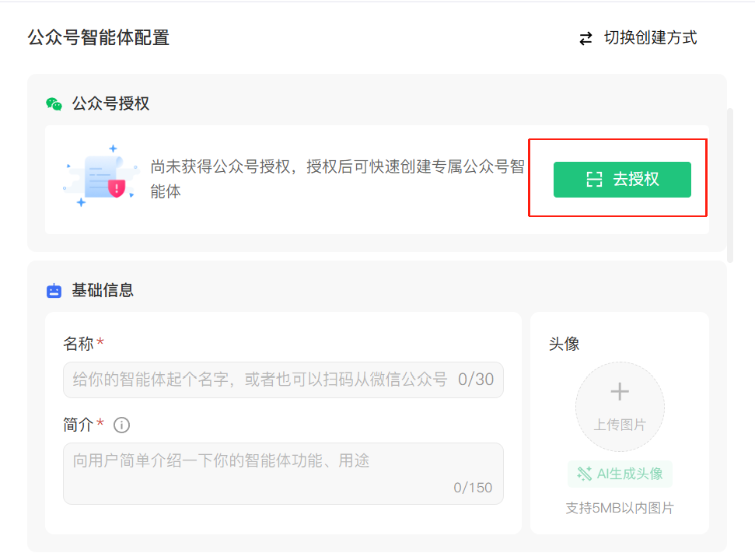Click the info icon next to 简介
Viewport: 755px width, 560px height.
coord(121,425)
